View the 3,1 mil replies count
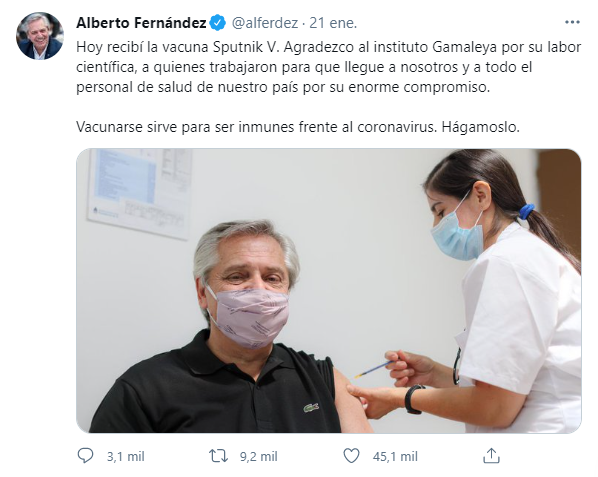This screenshot has width=598, height=477. coord(125,456)
